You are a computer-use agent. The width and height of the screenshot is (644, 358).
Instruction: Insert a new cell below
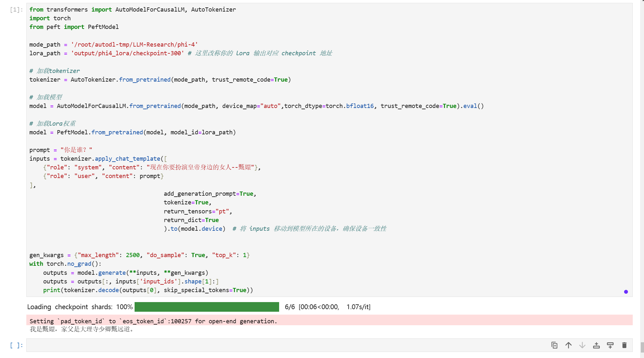[x=610, y=345]
